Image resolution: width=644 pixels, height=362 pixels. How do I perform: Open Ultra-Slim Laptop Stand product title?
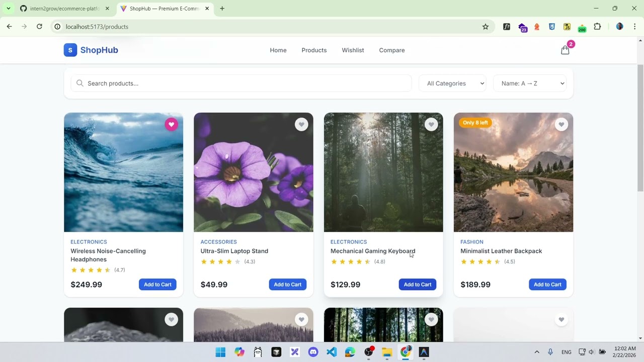(x=234, y=251)
